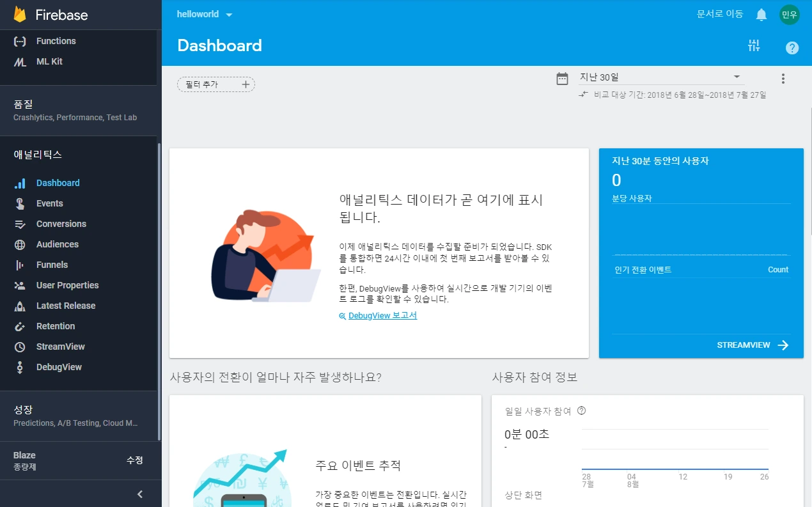Select ML Kit from the sidebar
This screenshot has width=812, height=507.
pyautogui.click(x=50, y=61)
